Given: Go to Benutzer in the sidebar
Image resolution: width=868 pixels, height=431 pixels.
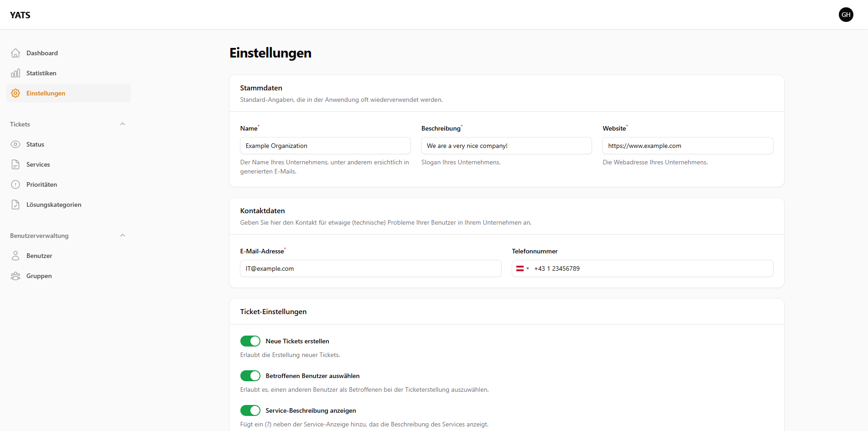Looking at the screenshot, I should coord(39,256).
